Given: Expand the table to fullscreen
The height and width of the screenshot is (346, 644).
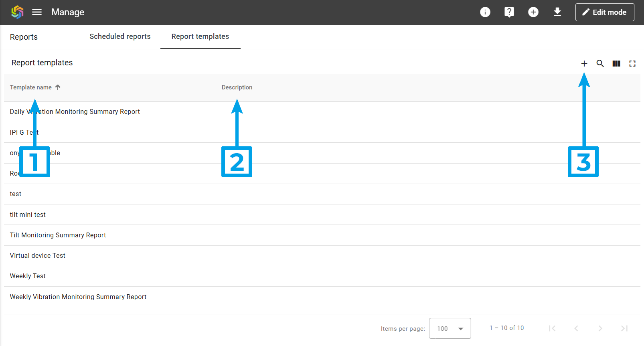Looking at the screenshot, I should [632, 63].
